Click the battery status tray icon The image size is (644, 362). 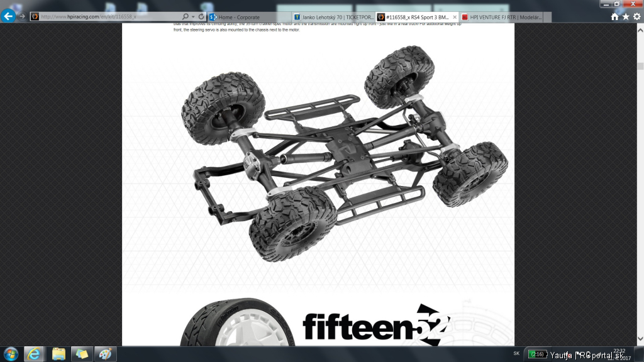(537, 354)
